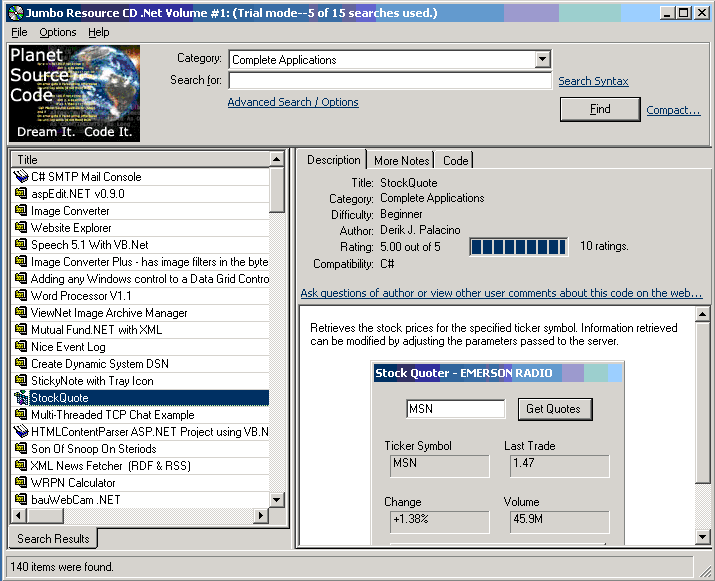Open the Category dropdown arrow
The width and height of the screenshot is (715, 581).
[542, 59]
